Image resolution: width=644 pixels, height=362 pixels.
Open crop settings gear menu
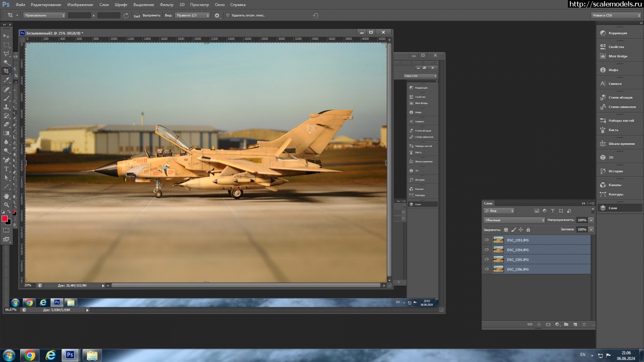click(217, 15)
